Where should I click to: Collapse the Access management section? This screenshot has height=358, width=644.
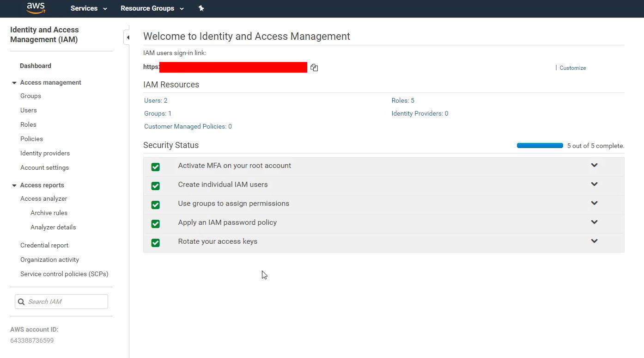14,83
